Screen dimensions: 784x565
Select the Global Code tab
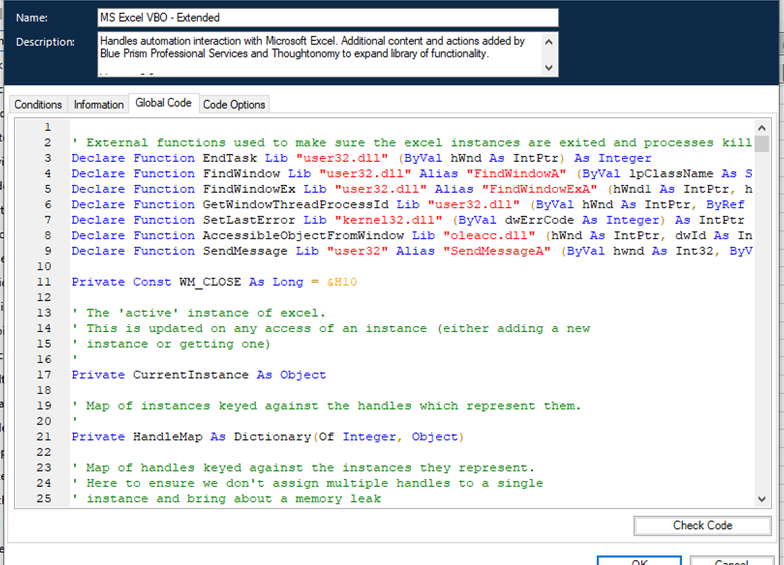[164, 103]
